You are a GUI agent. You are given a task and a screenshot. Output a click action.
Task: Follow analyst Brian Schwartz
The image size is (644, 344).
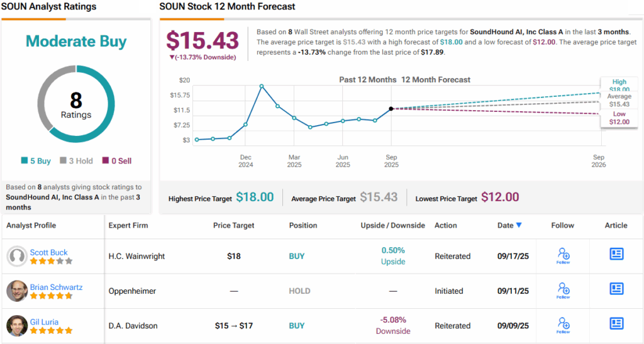click(563, 290)
